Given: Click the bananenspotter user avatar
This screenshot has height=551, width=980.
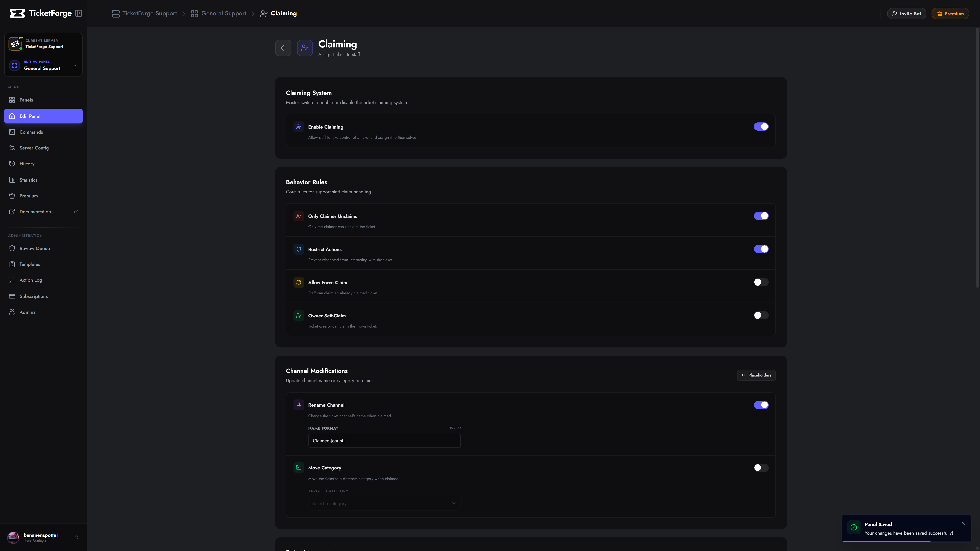Looking at the screenshot, I should pyautogui.click(x=13, y=537).
